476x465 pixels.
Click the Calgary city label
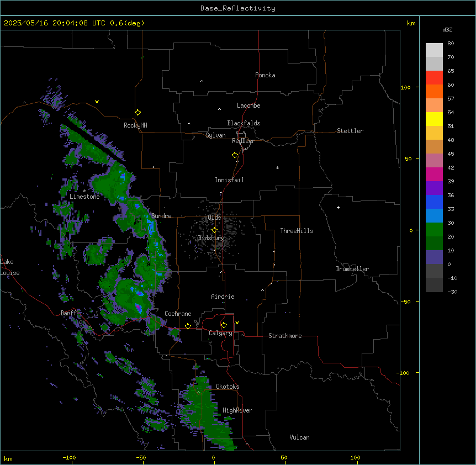point(220,333)
